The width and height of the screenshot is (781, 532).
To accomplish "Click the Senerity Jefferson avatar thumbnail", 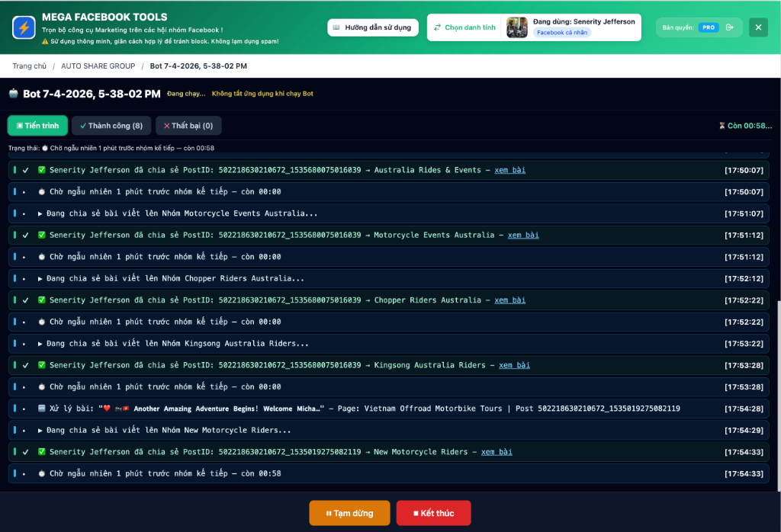I will coord(517,27).
